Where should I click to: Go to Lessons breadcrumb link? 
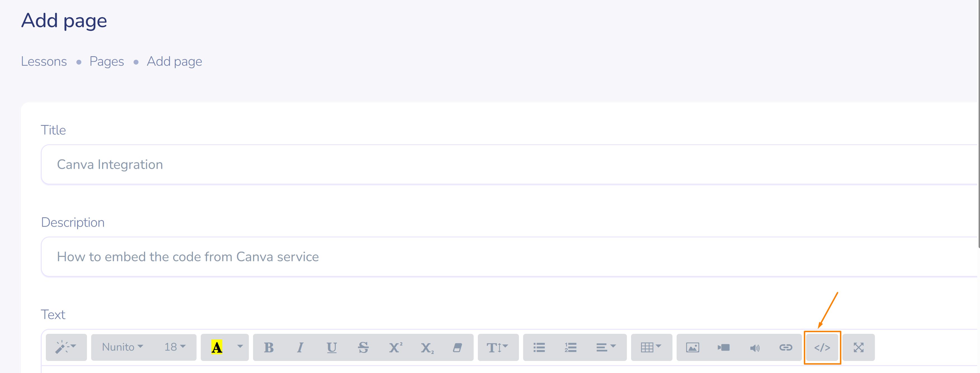(44, 62)
